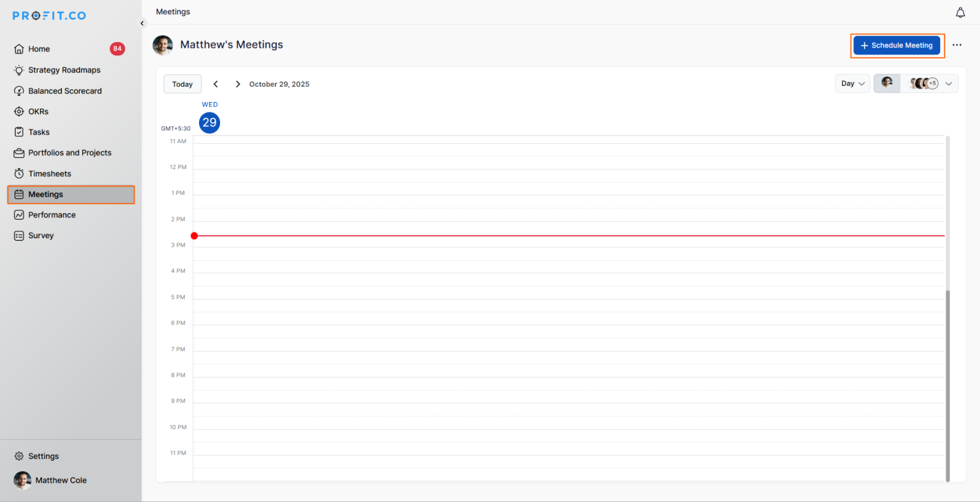Viewport: 980px width, 502px height.
Task: Click the calendar vertical scrollbar
Action: (x=948, y=386)
